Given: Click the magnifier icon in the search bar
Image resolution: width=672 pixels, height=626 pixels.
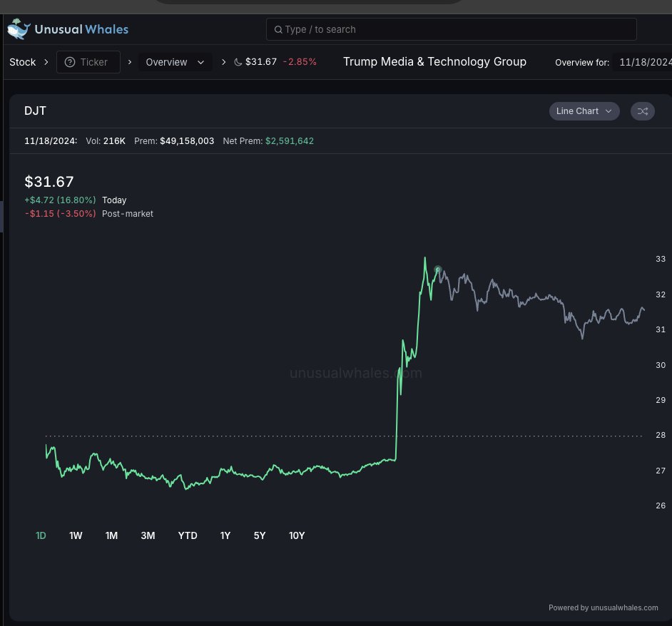Looking at the screenshot, I should point(278,29).
